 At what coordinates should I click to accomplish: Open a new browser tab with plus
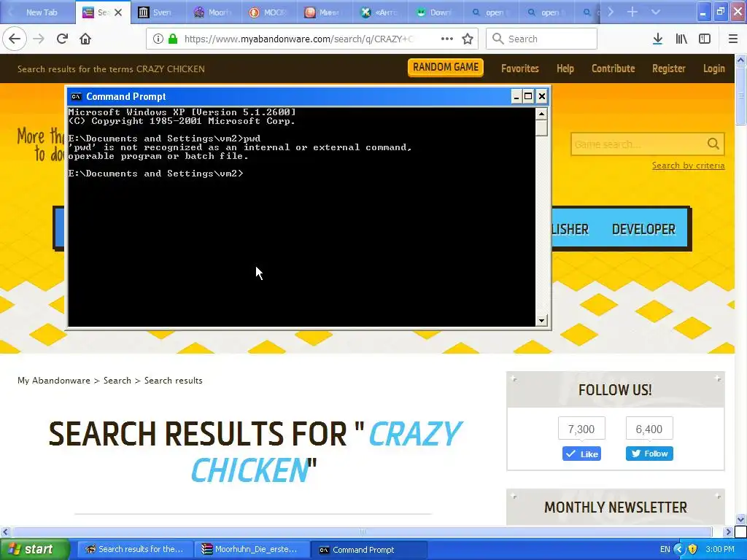tap(632, 12)
